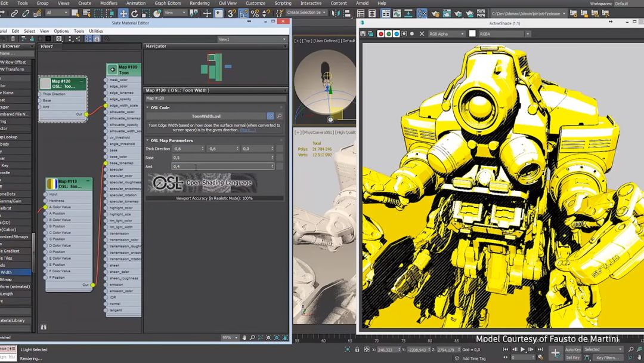Open Utilities menu in Slate Material Editor
Screen dimensions: 644x363
pos(95,31)
